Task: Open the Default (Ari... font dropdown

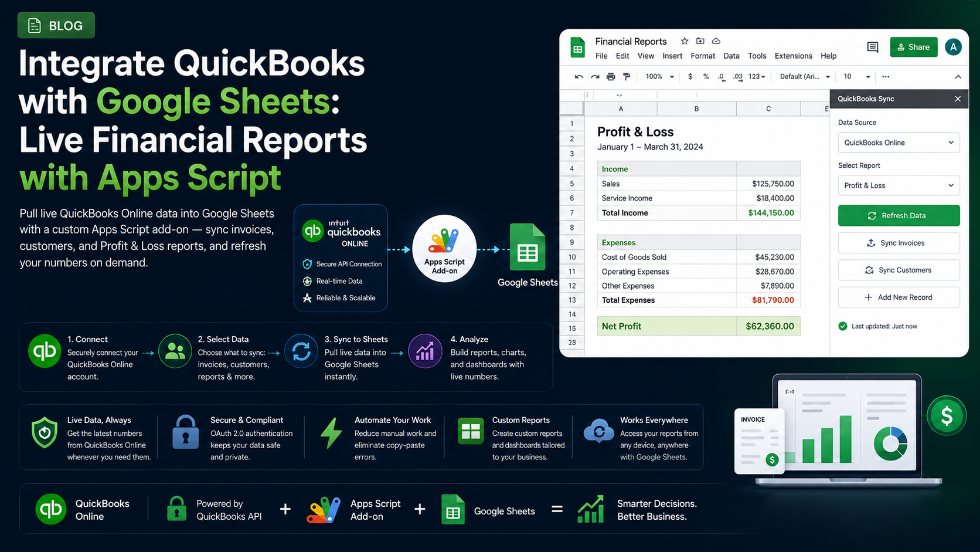Action: [805, 77]
